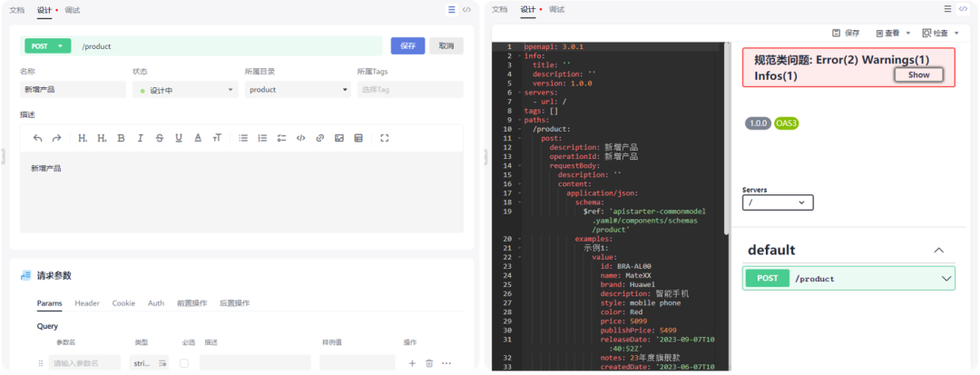Insert image in description
The width and height of the screenshot is (980, 375).
point(339,138)
